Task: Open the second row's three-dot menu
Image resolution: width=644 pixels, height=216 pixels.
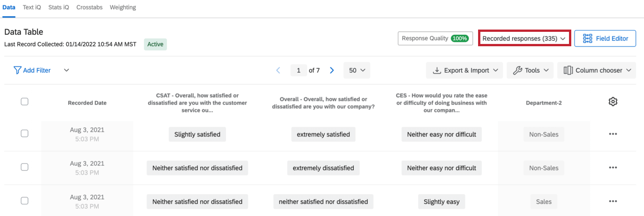Action: [613, 168]
